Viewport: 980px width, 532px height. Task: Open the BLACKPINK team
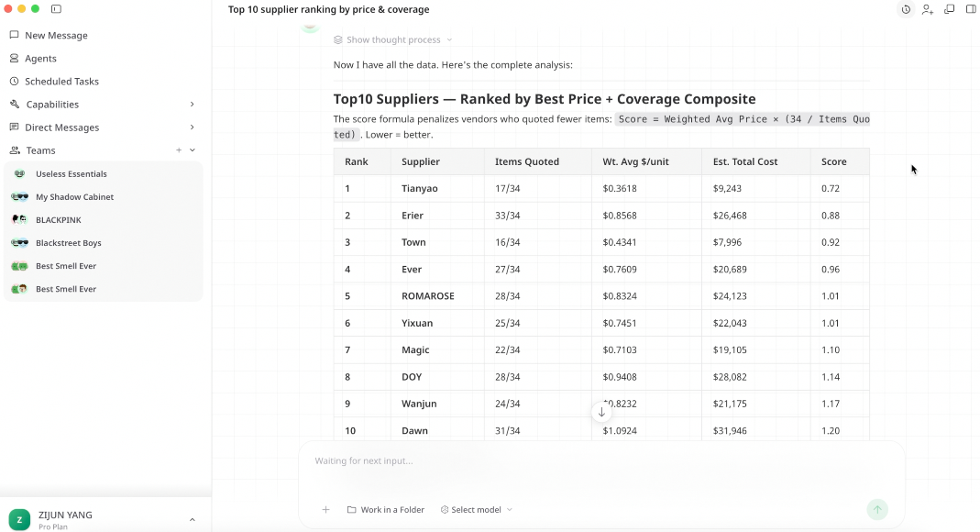tap(57, 220)
